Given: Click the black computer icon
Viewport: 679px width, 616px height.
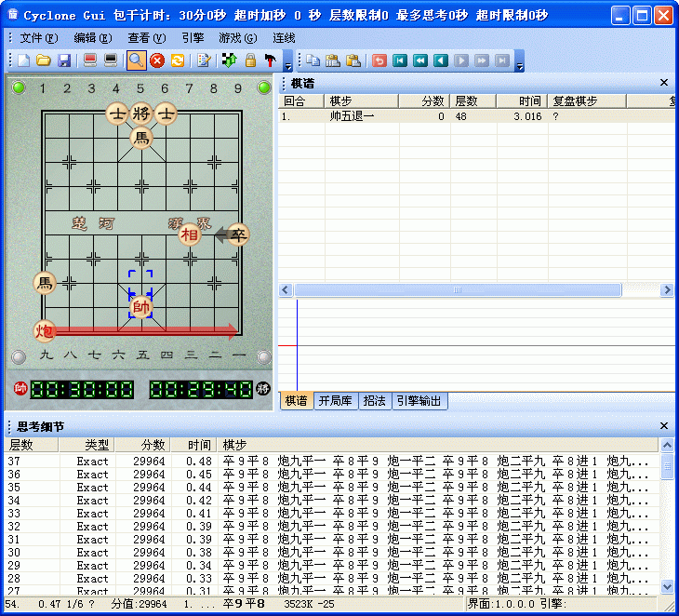Looking at the screenshot, I should (111, 60).
